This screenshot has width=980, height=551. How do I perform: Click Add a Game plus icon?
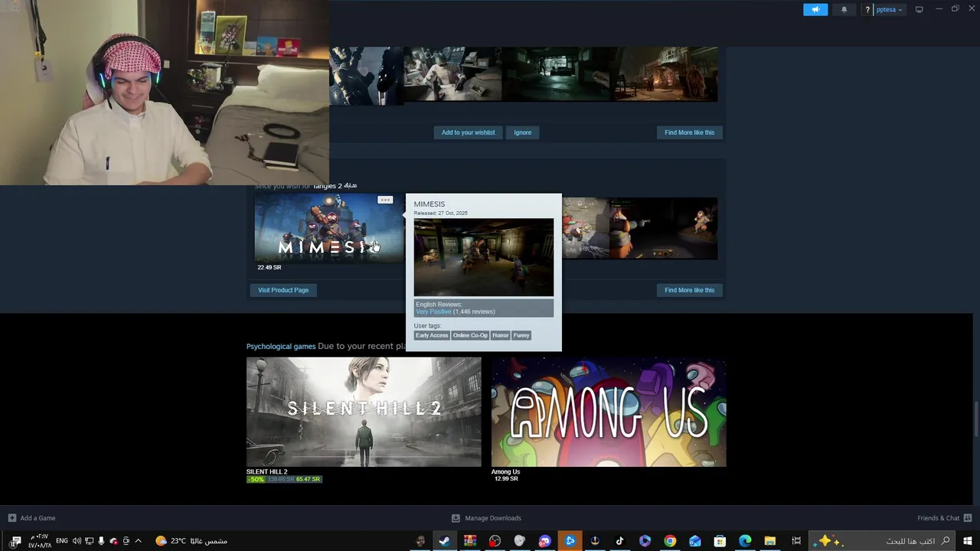pos(11,518)
